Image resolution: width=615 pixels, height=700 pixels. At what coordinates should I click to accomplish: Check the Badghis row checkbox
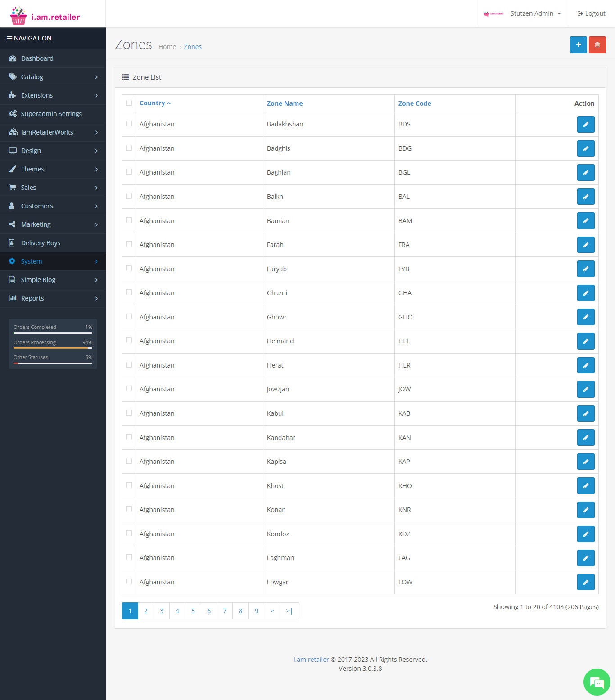click(129, 148)
